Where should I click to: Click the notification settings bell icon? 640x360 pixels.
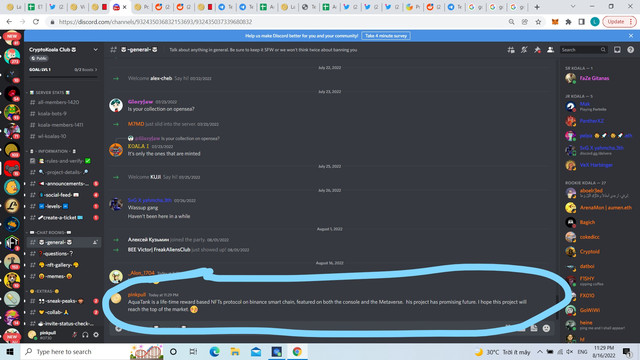pyautogui.click(x=524, y=50)
